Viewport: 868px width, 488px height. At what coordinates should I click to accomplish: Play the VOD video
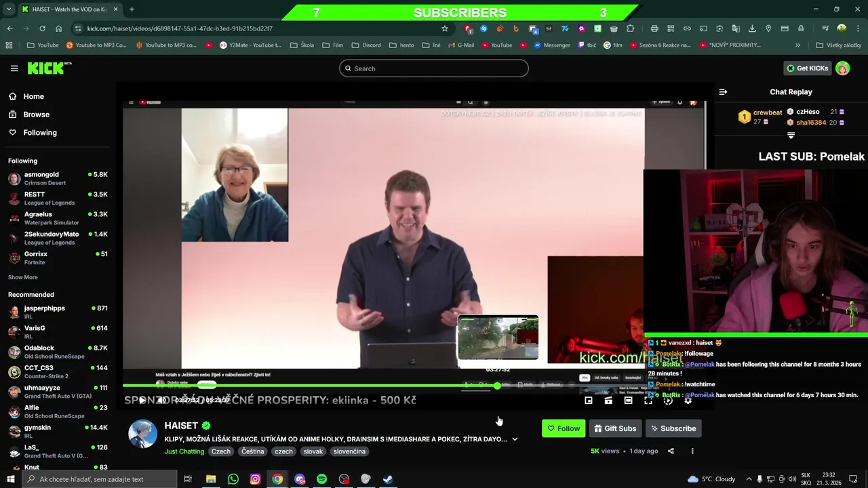click(x=142, y=401)
